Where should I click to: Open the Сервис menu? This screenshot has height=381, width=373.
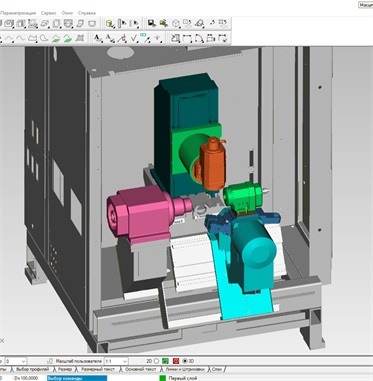tap(49, 13)
